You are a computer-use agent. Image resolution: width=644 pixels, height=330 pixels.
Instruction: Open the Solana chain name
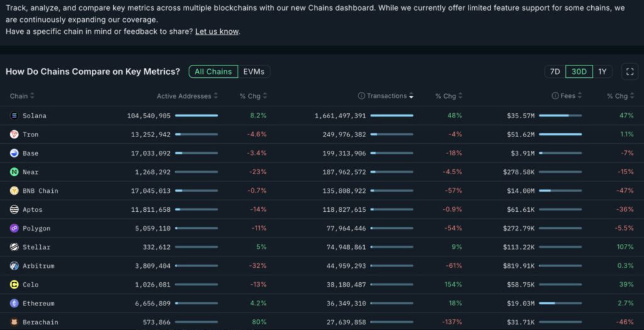tap(35, 116)
